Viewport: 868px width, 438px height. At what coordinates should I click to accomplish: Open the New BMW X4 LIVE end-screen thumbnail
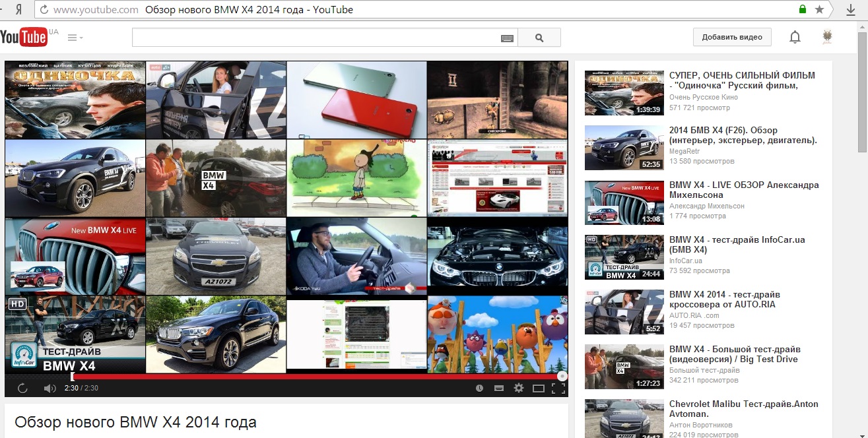coord(75,256)
